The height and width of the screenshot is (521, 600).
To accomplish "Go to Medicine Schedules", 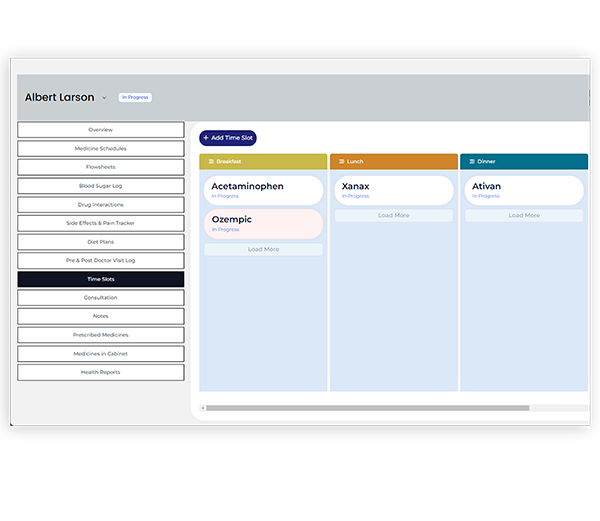I will 101,149.
